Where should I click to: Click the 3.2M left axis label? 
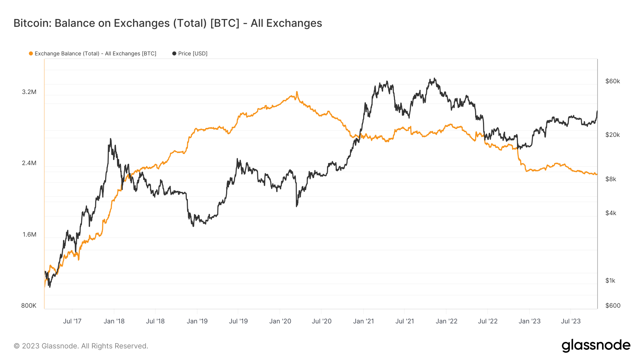point(29,92)
